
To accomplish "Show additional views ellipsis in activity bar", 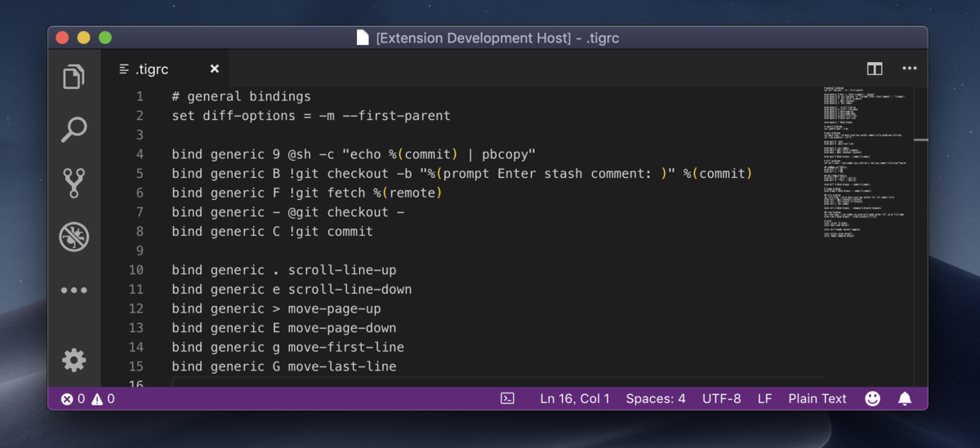I will (74, 290).
